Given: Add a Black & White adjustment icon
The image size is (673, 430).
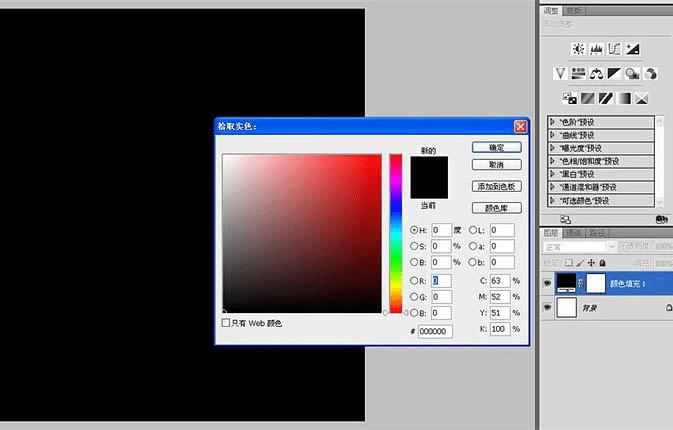Looking at the screenshot, I should (x=614, y=73).
